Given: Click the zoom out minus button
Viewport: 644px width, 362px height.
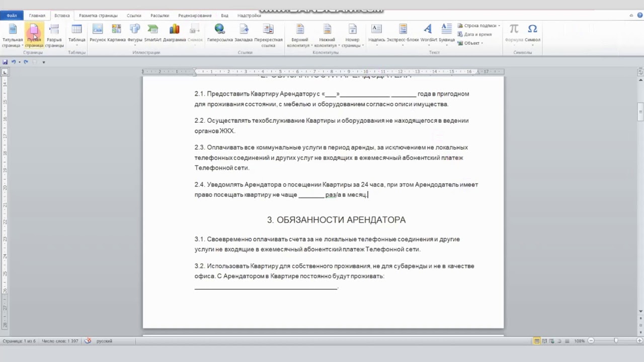Looking at the screenshot, I should (x=591, y=341).
